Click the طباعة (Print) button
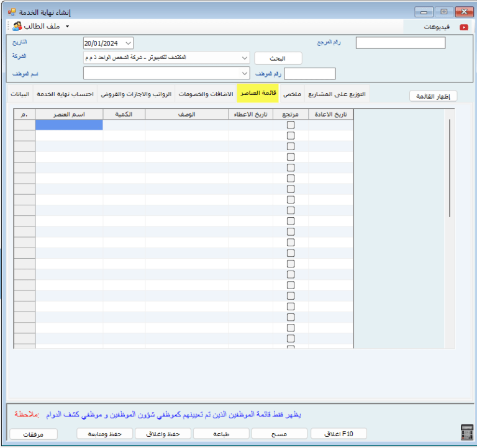The image size is (477, 448). click(222, 434)
